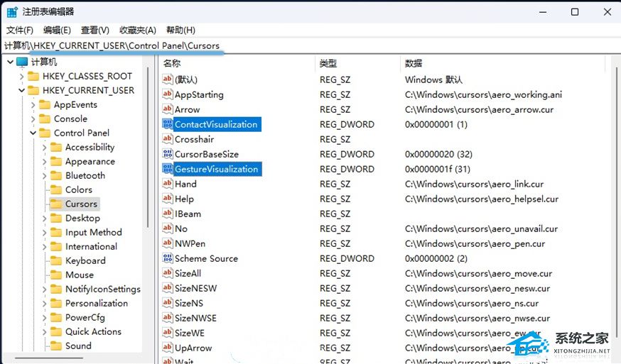Open the 收藏夹(A) menu
The height and width of the screenshot is (364, 621).
coord(137,30)
